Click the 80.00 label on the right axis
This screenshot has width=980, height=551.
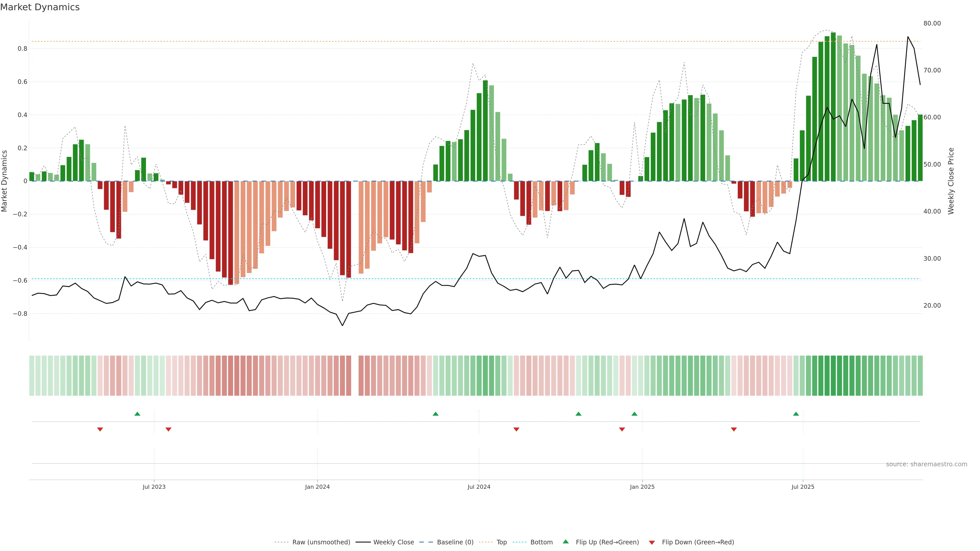point(932,23)
